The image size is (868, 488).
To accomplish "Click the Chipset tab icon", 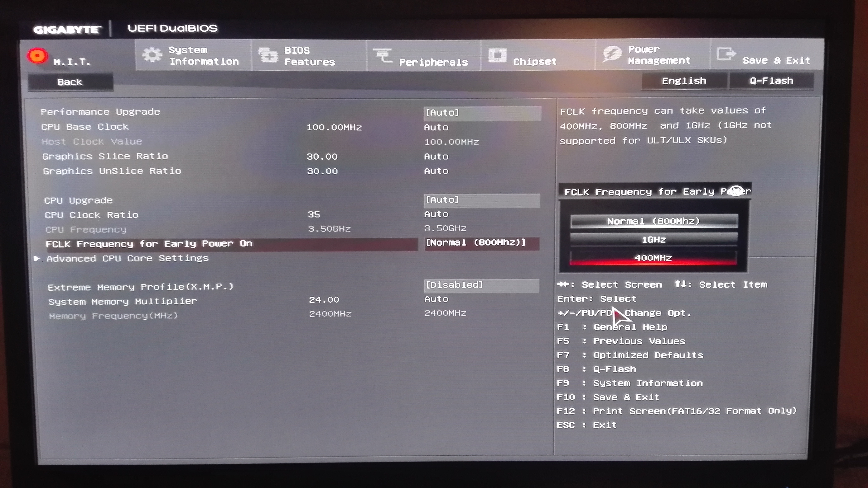I will coord(497,55).
